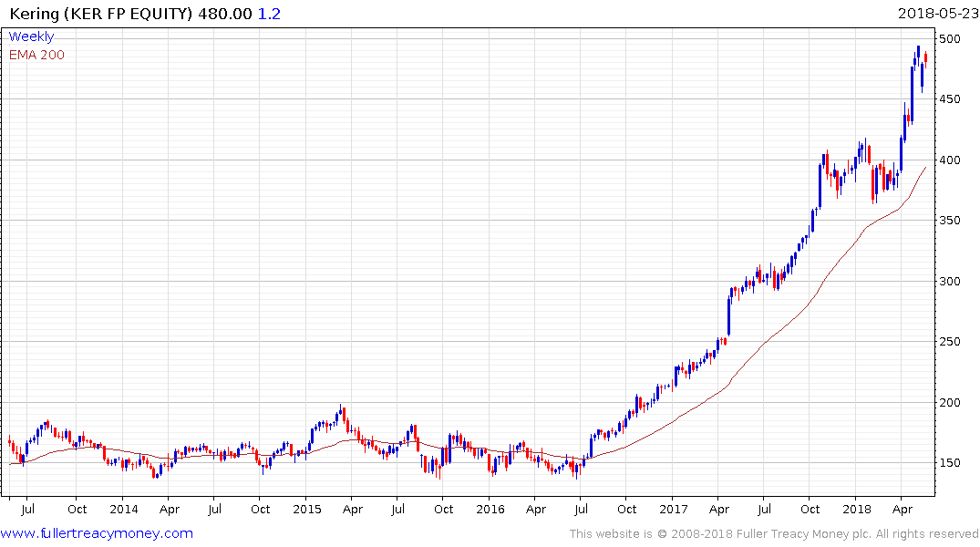
Task: Select the 'EMA 200' legend label
Action: click(36, 55)
